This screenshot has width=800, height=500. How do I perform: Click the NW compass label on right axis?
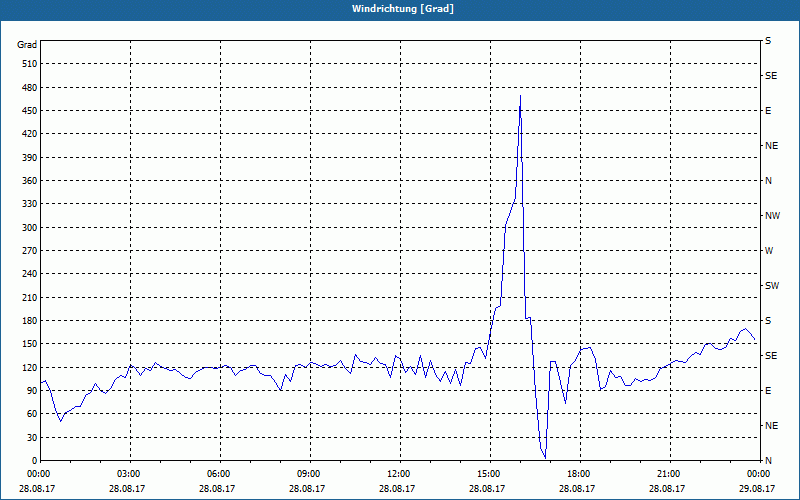[x=772, y=216]
